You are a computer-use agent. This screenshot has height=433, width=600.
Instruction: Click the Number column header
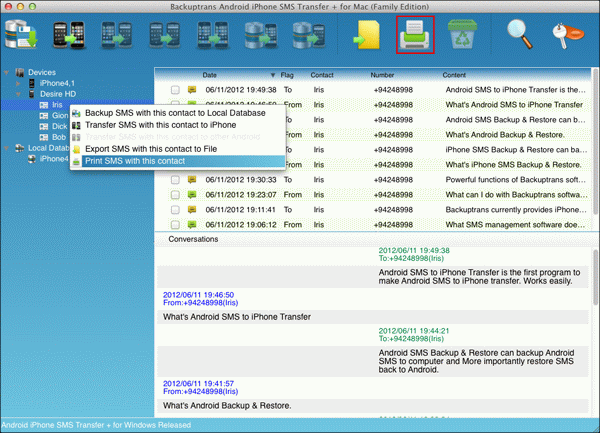pyautogui.click(x=382, y=75)
